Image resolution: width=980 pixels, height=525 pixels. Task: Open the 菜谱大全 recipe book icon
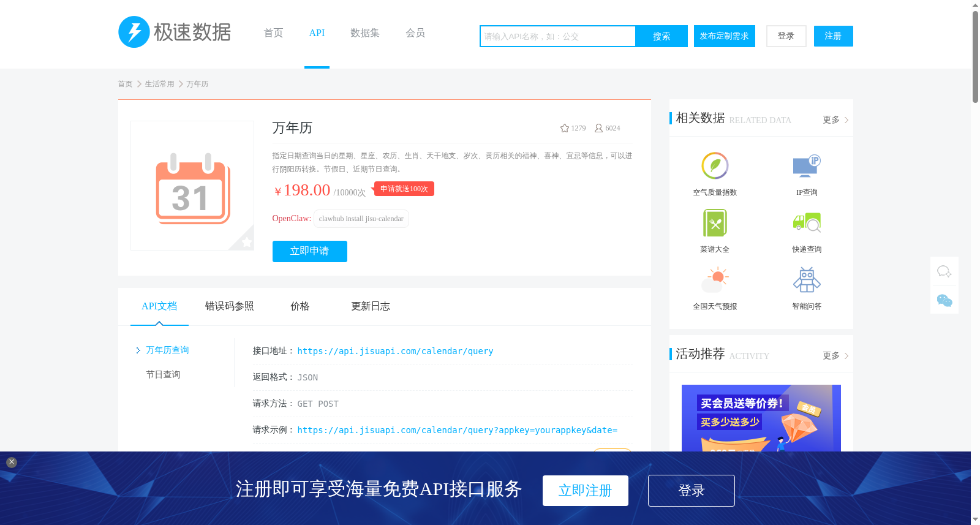point(715,222)
